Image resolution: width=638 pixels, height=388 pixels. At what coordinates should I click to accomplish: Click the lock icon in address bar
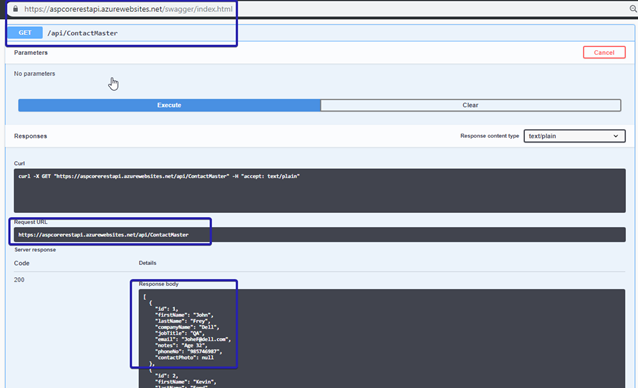coord(15,9)
